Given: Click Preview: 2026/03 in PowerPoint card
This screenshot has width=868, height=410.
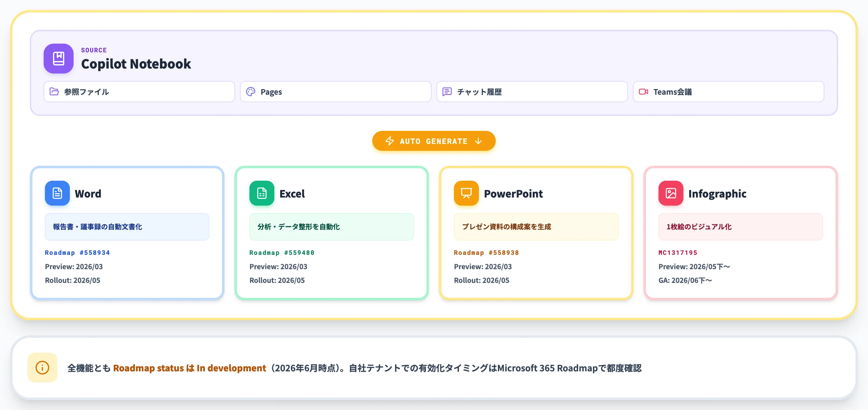Looking at the screenshot, I should pyautogui.click(x=483, y=267).
